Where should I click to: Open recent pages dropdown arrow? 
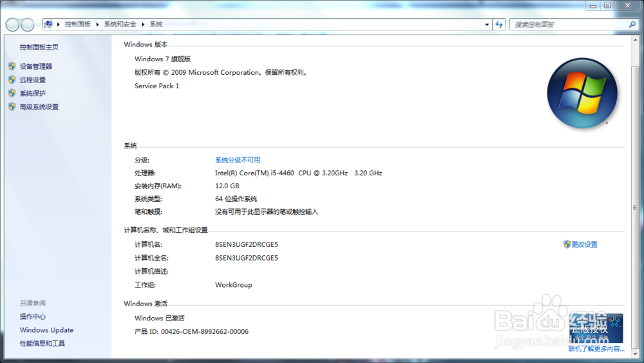[38, 25]
